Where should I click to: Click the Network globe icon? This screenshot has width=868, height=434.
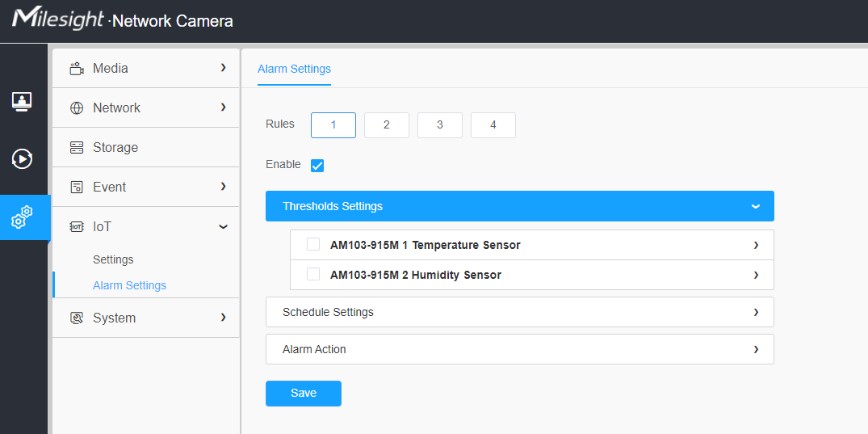[x=77, y=108]
